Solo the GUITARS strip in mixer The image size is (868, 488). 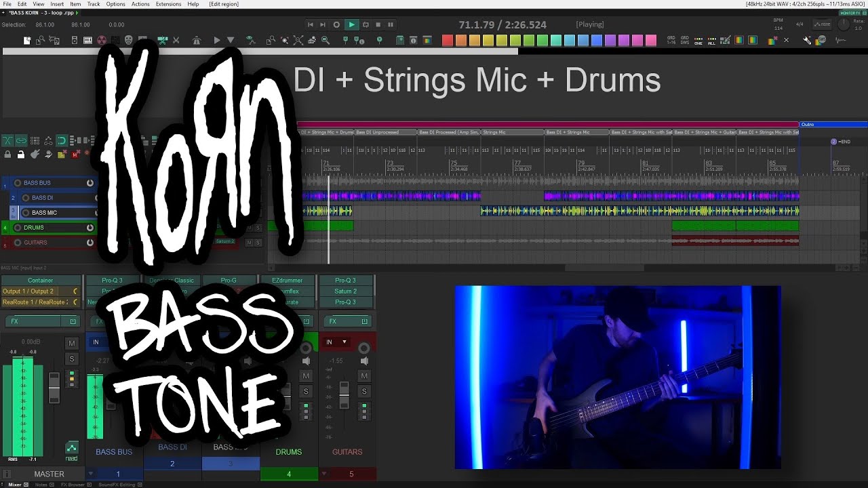coord(364,391)
